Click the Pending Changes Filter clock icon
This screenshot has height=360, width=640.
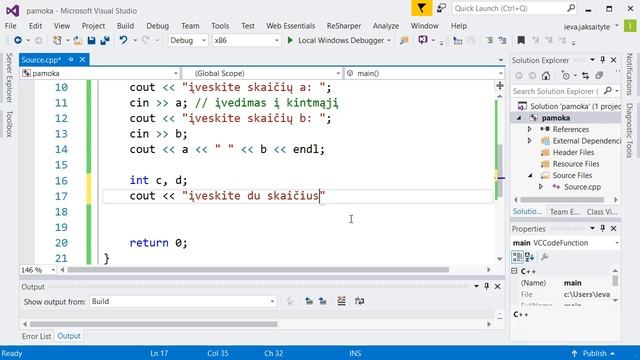pyautogui.click(x=565, y=76)
